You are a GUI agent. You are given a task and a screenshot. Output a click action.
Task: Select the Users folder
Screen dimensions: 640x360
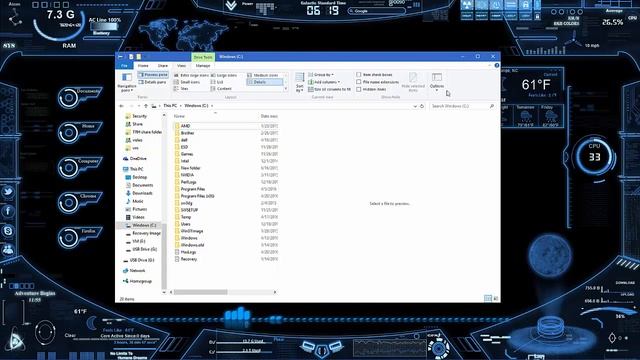click(186, 224)
